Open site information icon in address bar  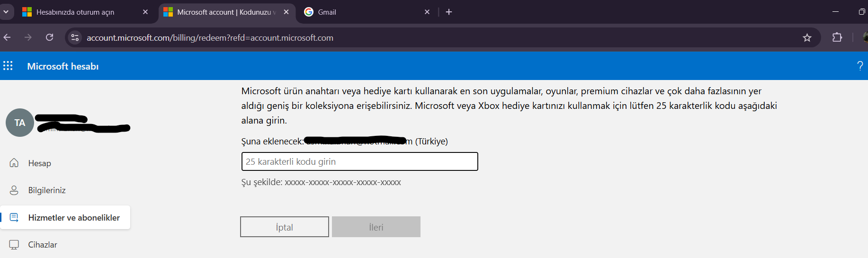coord(75,37)
